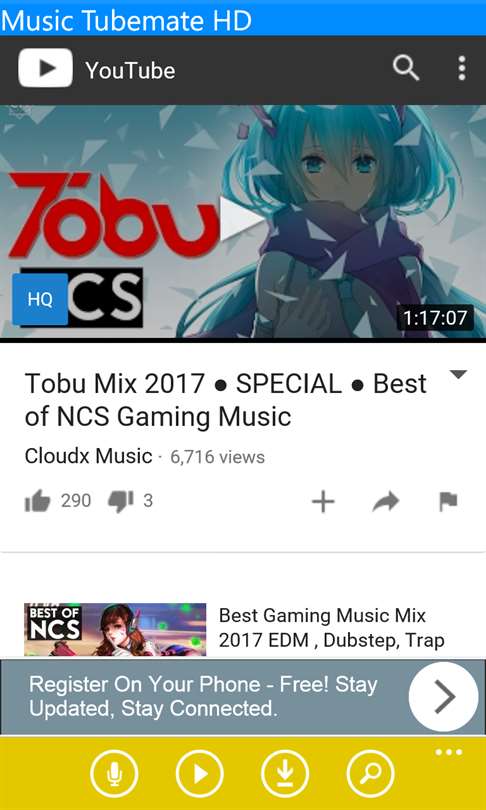Screen dimensions: 486x810
Task: Tap the magnifier button in yellow bar
Action: 370,774
